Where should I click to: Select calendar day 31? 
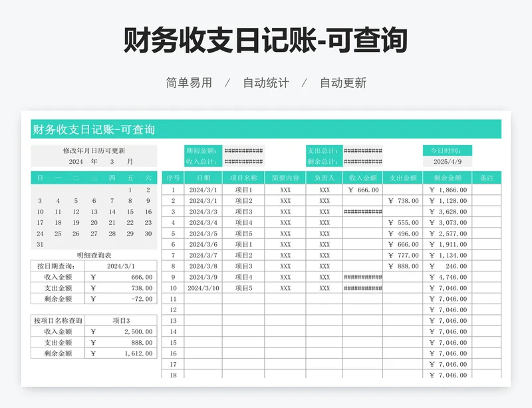point(40,244)
